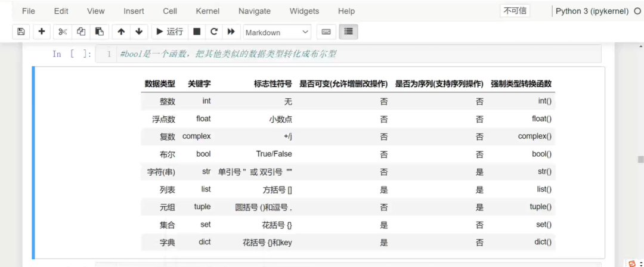This screenshot has height=267, width=644.
Task: Click the Sogou input method tray icon
Action: pyautogui.click(x=632, y=263)
